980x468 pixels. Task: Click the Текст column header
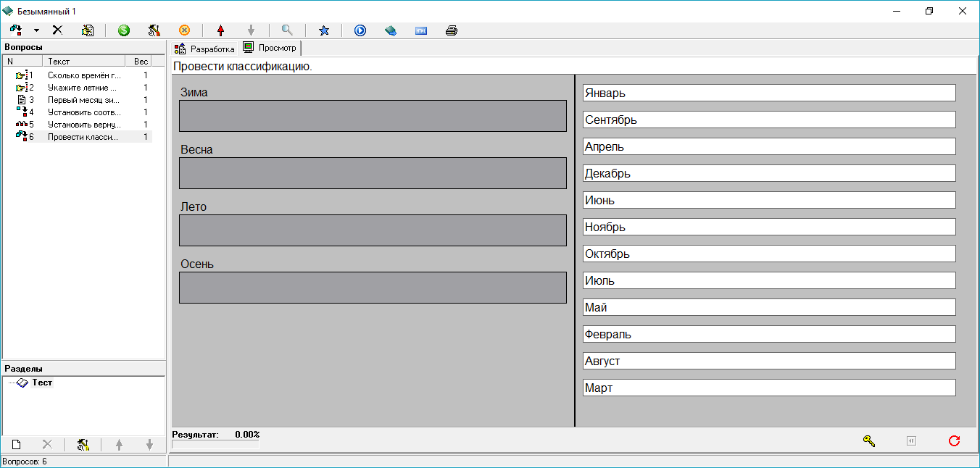(83, 62)
